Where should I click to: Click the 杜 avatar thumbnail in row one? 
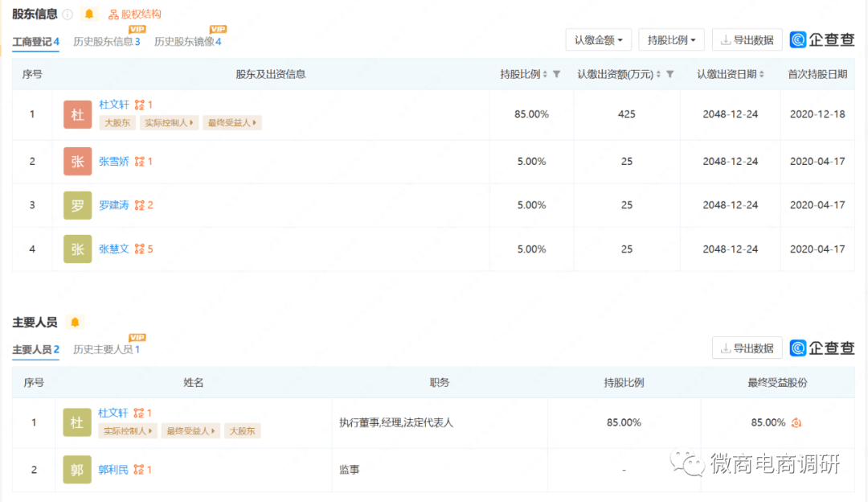coord(77,114)
